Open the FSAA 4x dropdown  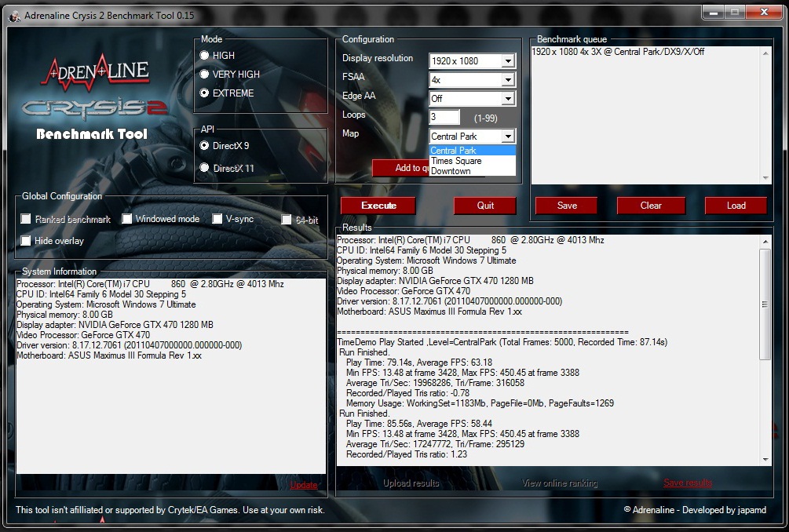pos(508,79)
